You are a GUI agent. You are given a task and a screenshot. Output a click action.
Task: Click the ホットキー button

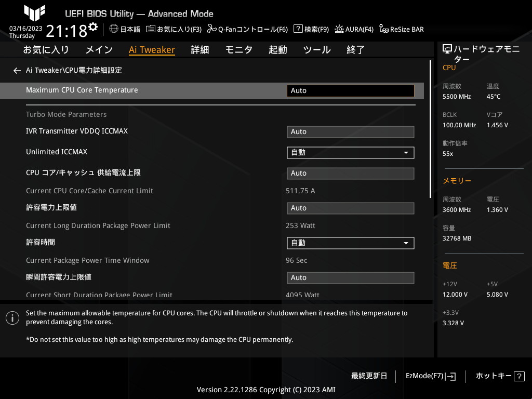tap(494, 376)
